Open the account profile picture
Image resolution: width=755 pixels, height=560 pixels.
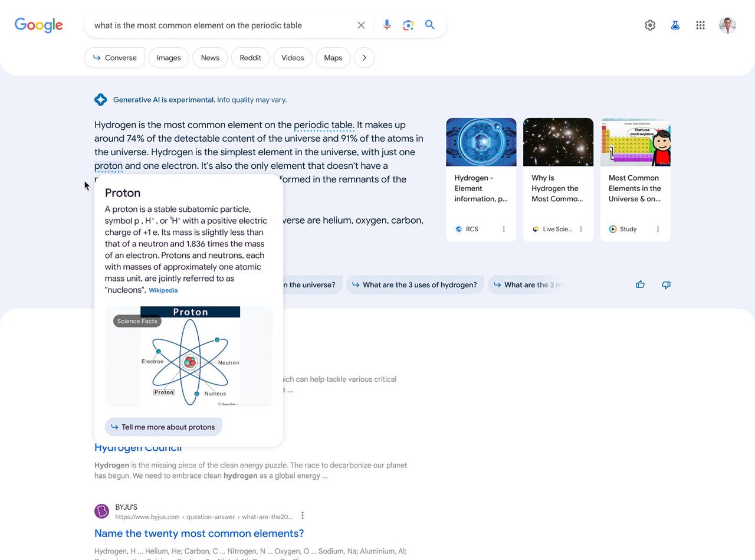[x=727, y=25]
